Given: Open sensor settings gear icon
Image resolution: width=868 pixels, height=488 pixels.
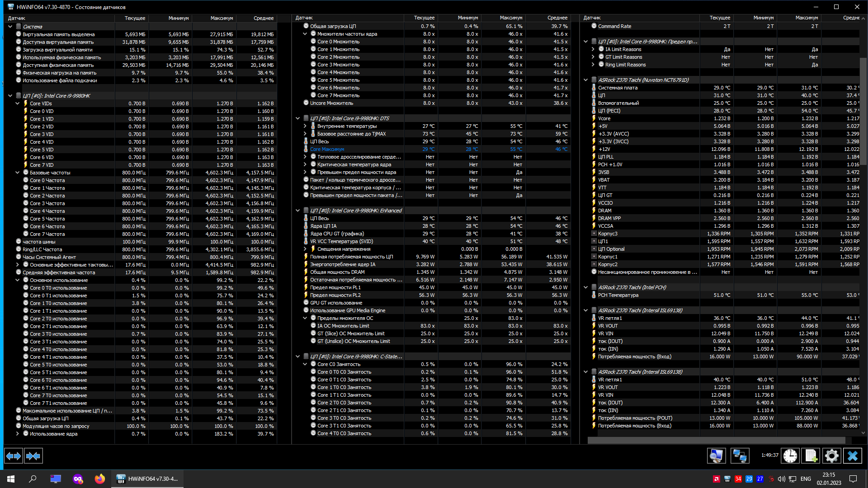Looking at the screenshot, I should [x=831, y=456].
